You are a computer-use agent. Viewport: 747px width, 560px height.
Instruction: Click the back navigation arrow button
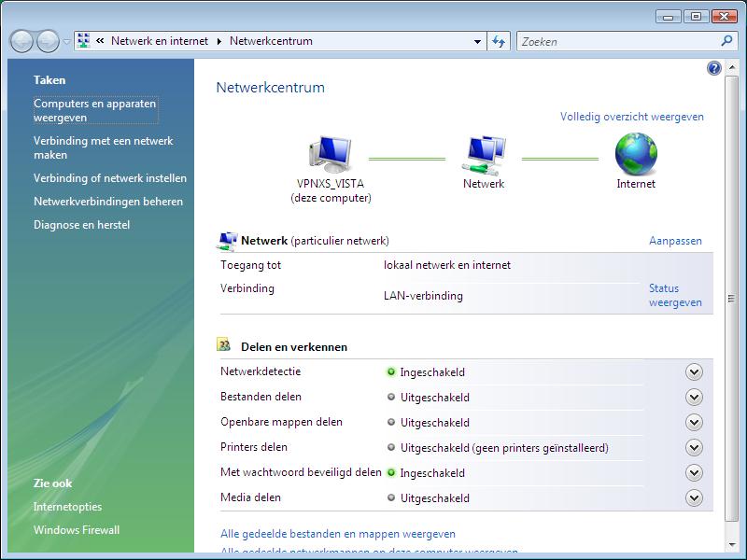(x=21, y=41)
